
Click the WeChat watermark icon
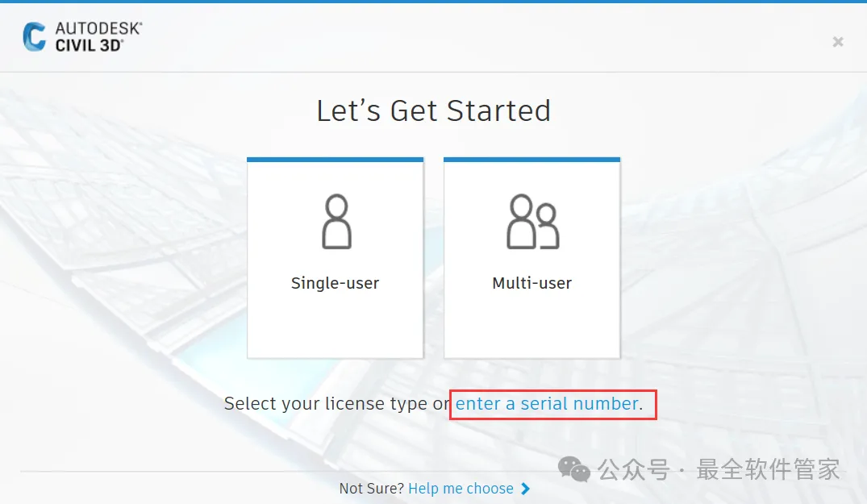574,469
